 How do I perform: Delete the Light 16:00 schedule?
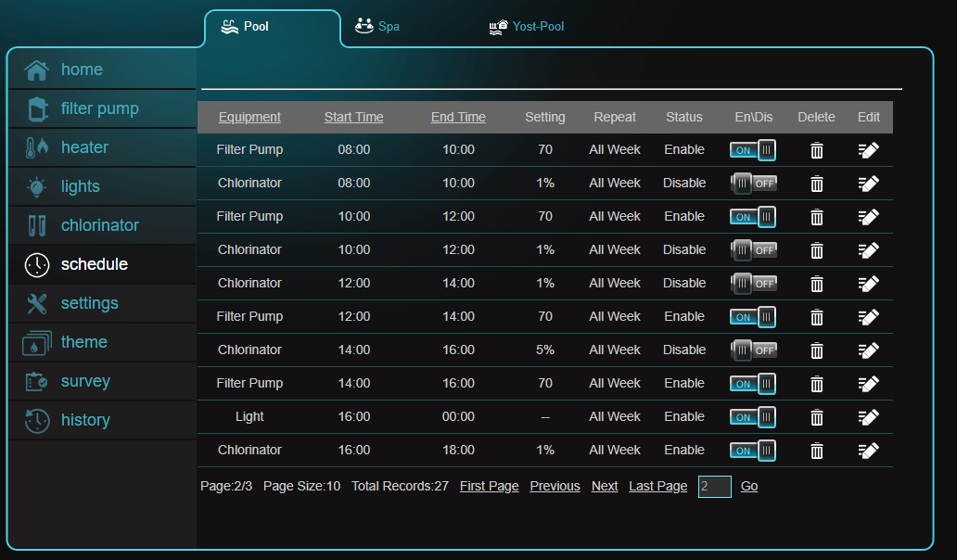(x=817, y=417)
